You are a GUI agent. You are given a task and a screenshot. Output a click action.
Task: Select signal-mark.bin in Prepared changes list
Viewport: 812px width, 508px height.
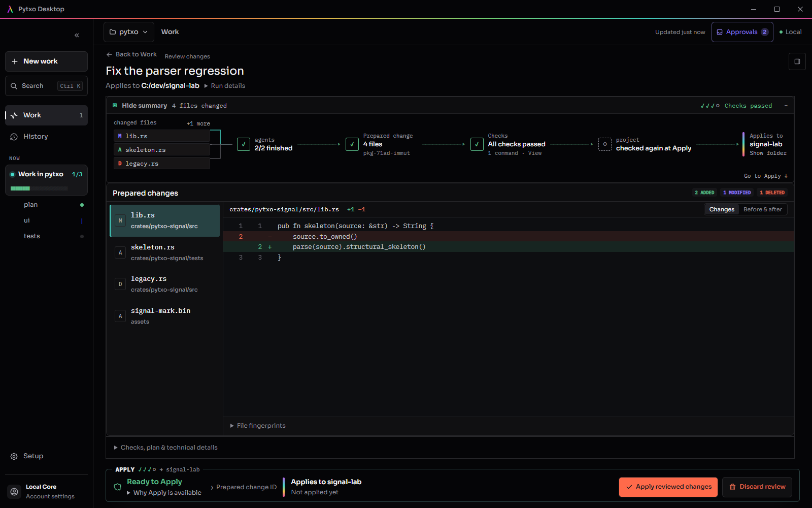165,316
